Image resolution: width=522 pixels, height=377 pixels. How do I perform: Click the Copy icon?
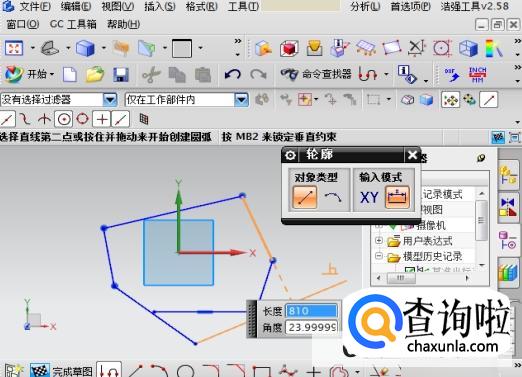pos(177,74)
